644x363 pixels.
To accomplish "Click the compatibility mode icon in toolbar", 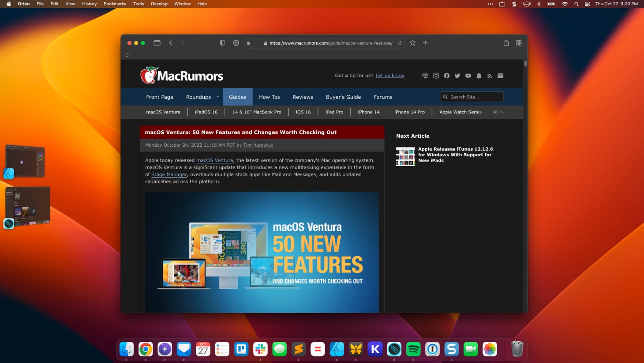I will 236,43.
